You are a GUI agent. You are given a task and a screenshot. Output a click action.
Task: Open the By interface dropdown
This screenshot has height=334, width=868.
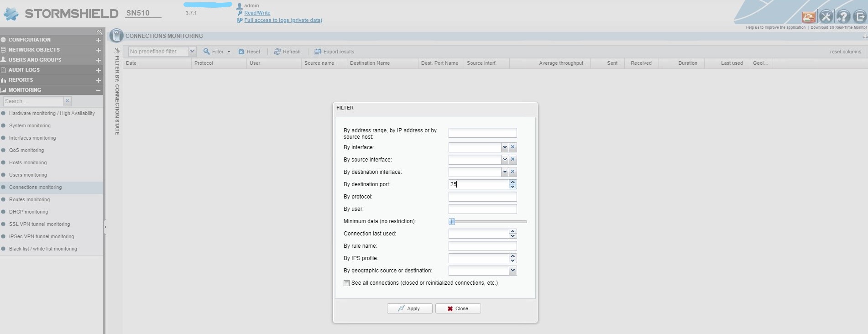(x=505, y=147)
